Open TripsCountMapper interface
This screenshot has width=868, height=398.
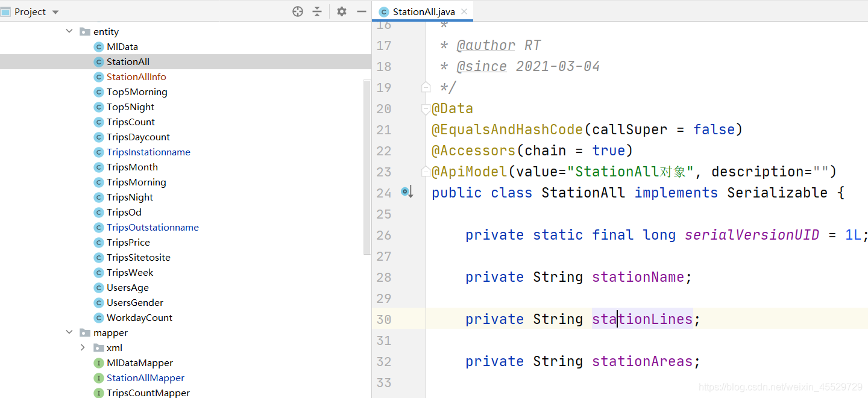click(x=148, y=393)
